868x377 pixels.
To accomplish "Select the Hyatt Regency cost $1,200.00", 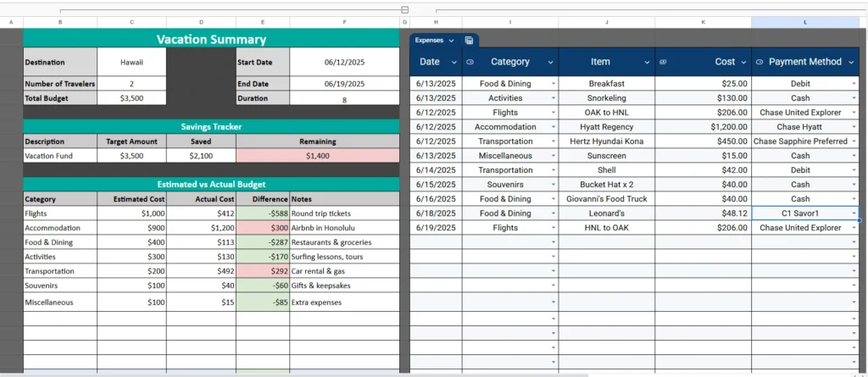I will [703, 127].
